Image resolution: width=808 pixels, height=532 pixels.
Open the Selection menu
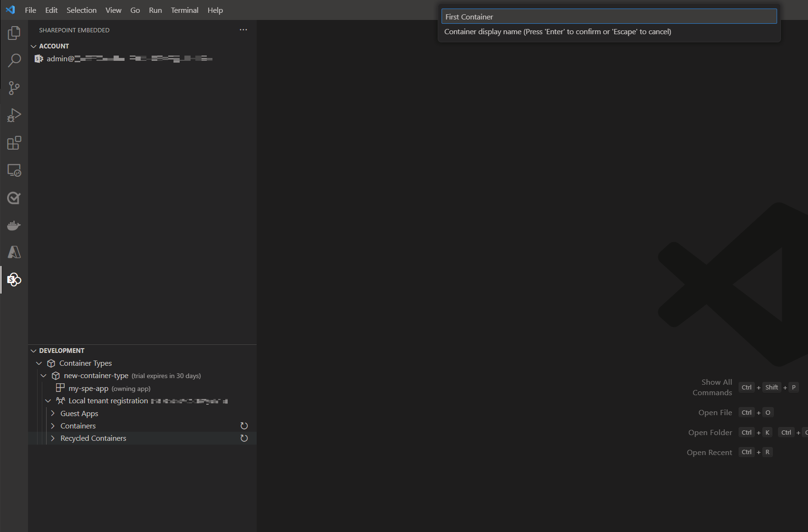coord(81,10)
